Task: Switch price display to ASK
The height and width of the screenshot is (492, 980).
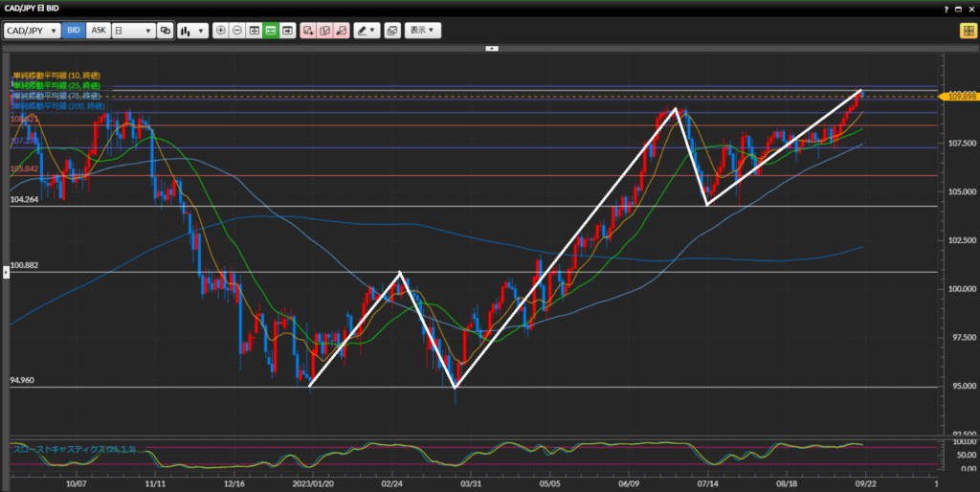Action: tap(98, 31)
